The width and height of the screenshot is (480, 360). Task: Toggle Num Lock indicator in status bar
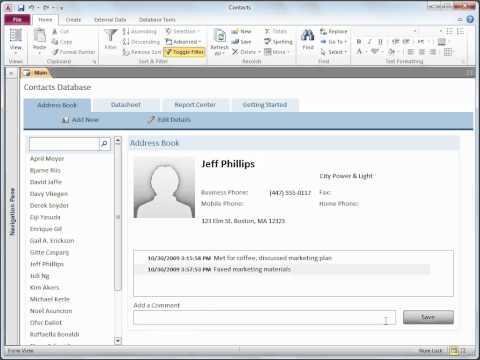(430, 351)
